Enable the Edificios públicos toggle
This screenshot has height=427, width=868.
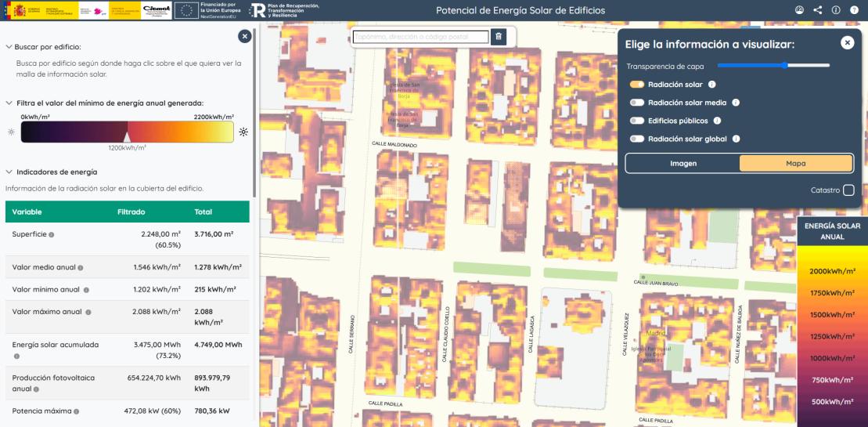[637, 121]
